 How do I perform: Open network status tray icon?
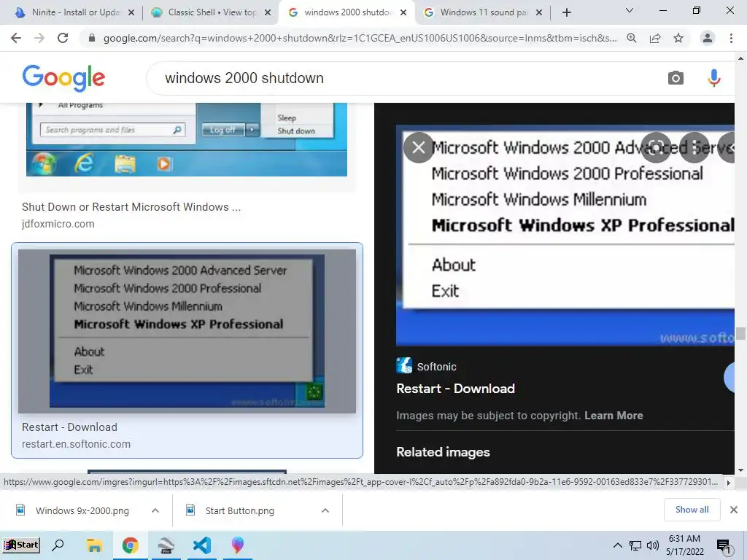(635, 545)
